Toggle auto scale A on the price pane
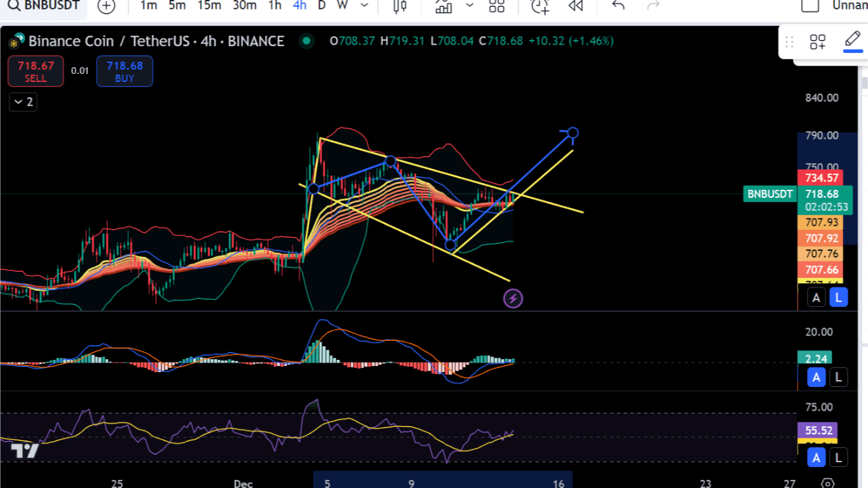The image size is (868, 488). coord(816,298)
